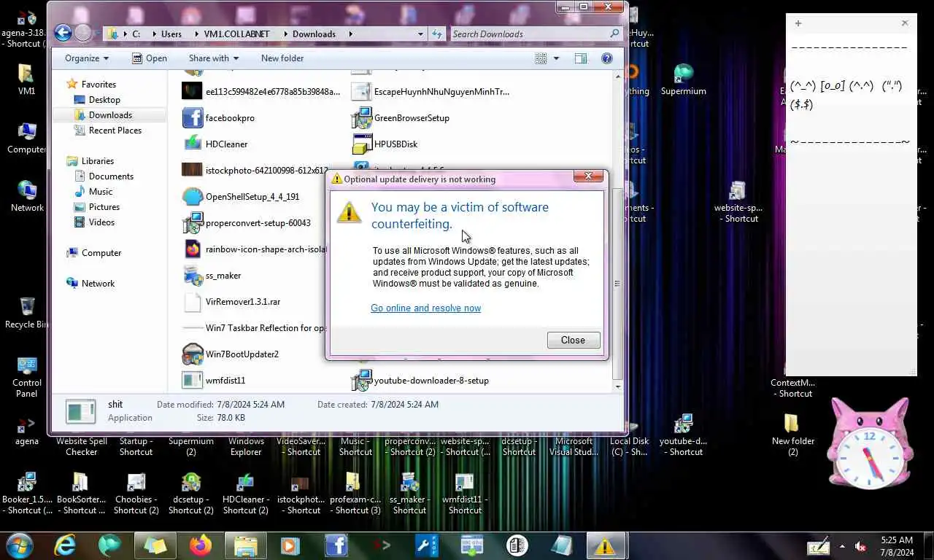934x560 pixels.
Task: Select the Recycle Bin desktop icon
Action: pyautogui.click(x=27, y=312)
